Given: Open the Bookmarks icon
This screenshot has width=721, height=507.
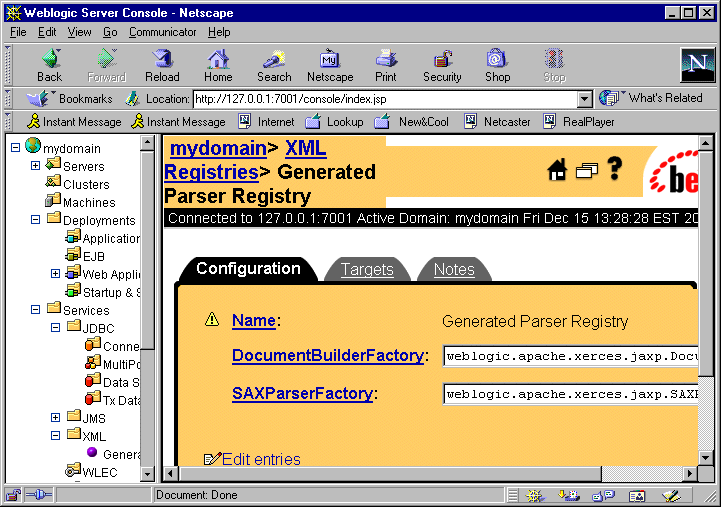Looking at the screenshot, I should pyautogui.click(x=39, y=98).
